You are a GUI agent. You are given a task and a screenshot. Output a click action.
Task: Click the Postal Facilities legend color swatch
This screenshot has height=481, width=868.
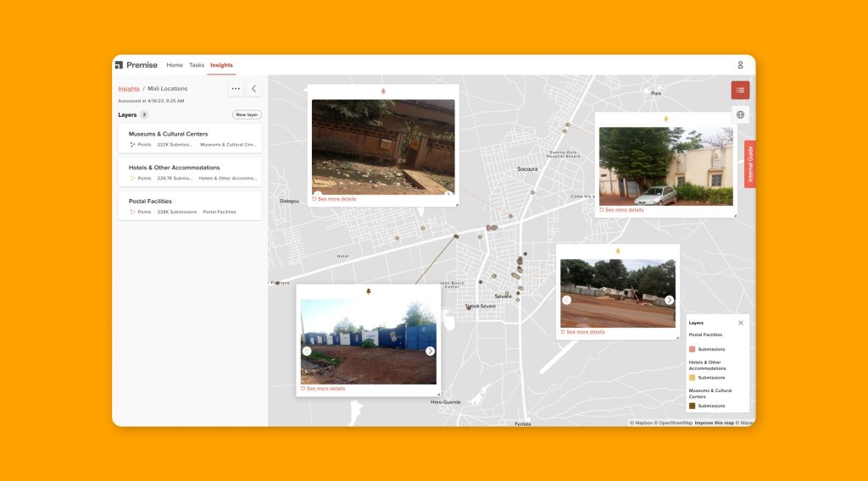pos(692,349)
